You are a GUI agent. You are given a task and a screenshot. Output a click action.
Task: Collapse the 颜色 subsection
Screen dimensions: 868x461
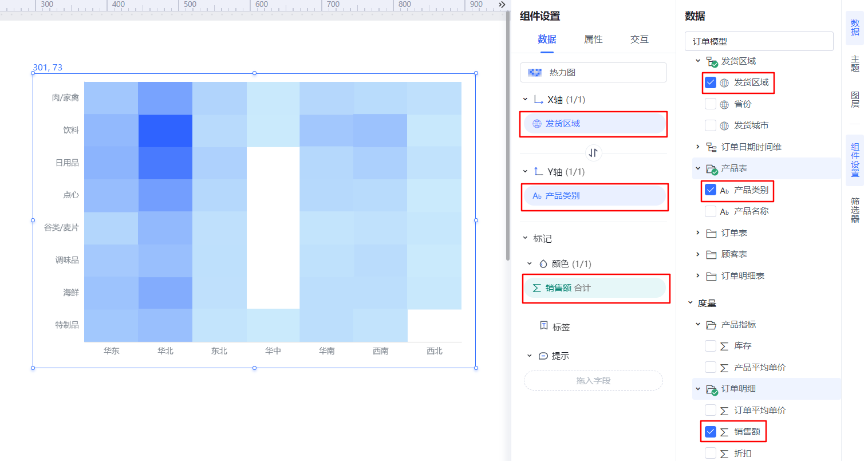tap(530, 264)
